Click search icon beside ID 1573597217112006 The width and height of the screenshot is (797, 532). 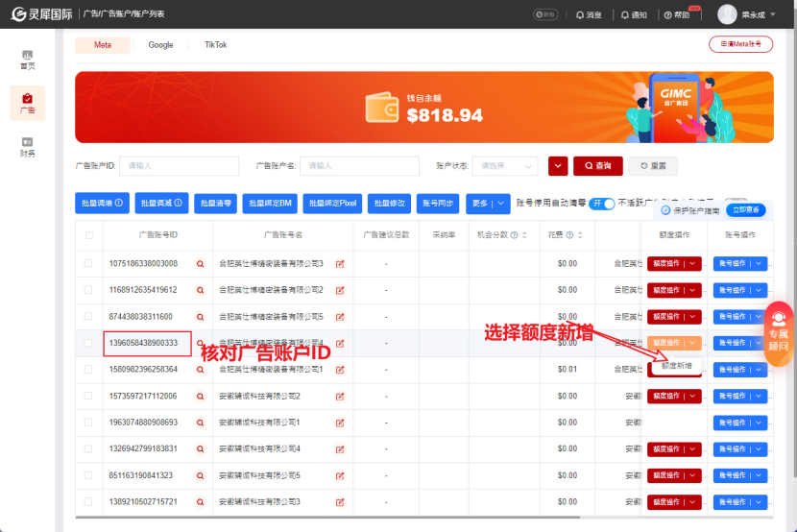click(201, 397)
